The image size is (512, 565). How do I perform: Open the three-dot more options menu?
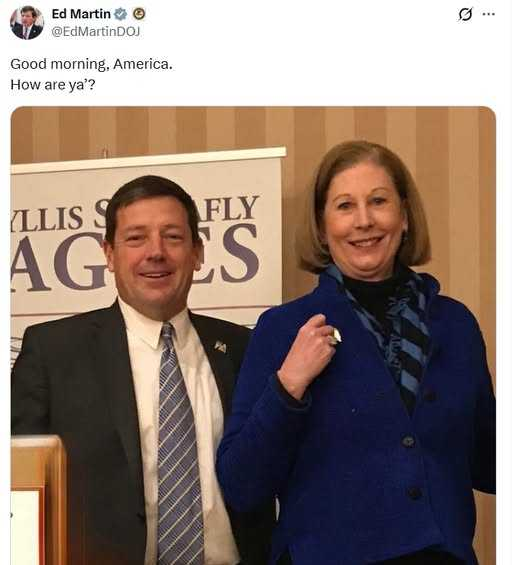pyautogui.click(x=489, y=14)
